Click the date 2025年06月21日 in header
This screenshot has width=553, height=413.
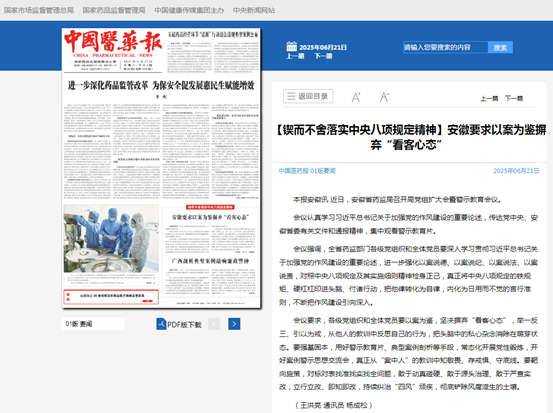click(x=323, y=47)
